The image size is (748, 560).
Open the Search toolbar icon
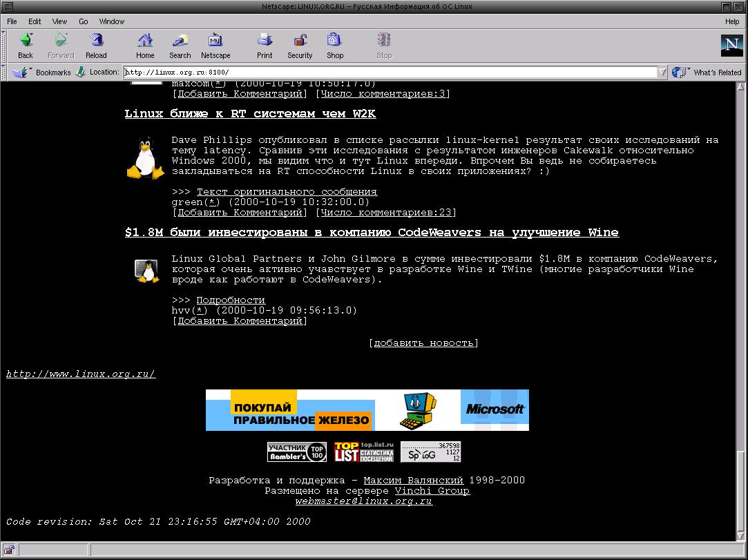click(x=180, y=41)
